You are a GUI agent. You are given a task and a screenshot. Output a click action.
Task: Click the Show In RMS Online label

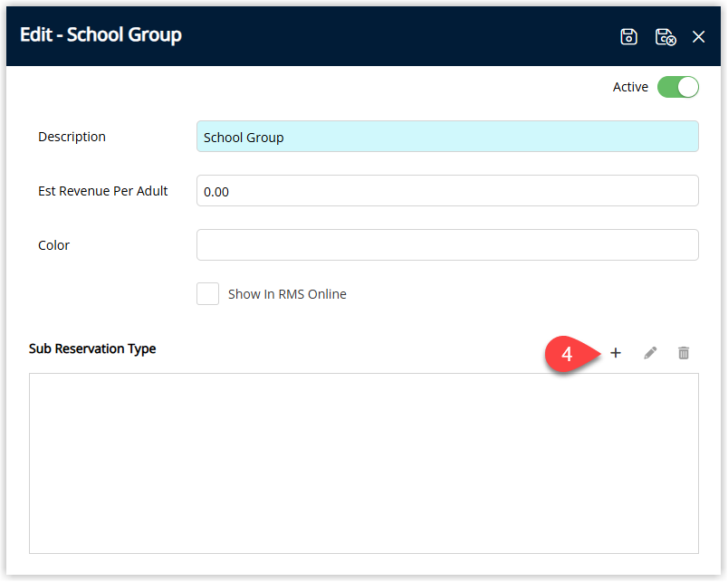click(287, 294)
